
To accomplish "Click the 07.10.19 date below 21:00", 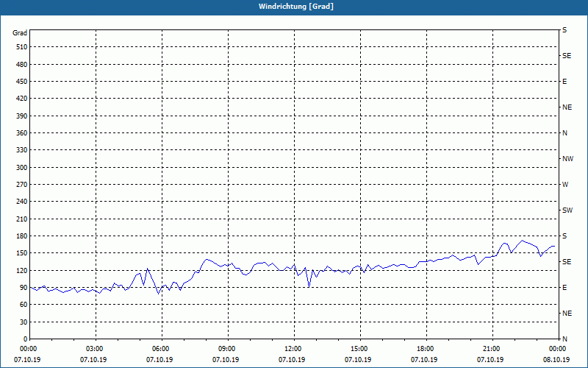I will pyautogui.click(x=490, y=360).
